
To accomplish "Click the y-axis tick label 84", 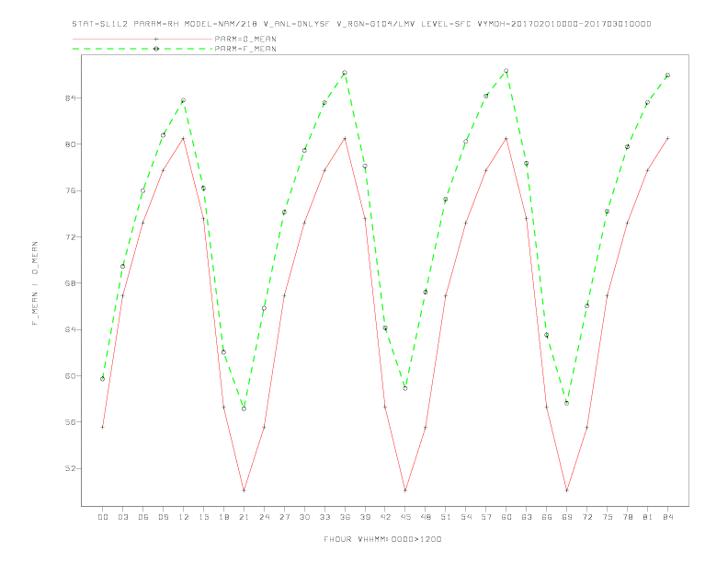I will pos(70,98).
